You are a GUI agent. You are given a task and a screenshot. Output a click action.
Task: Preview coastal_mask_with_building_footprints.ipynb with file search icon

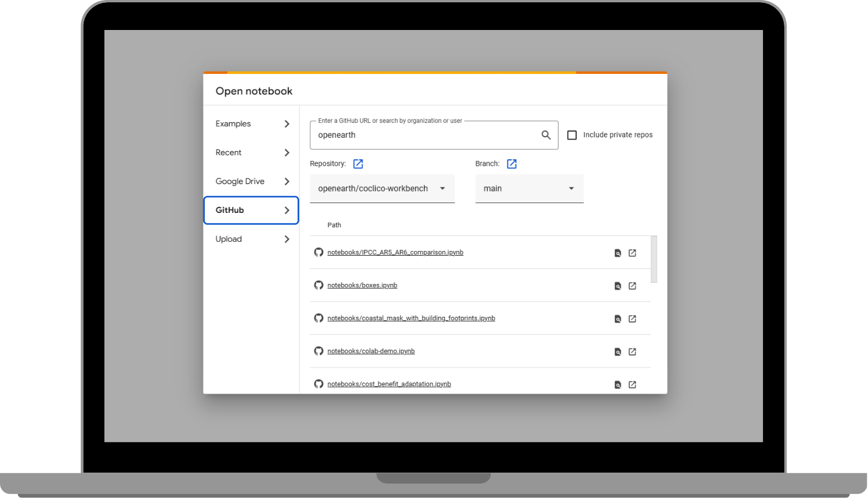pyautogui.click(x=618, y=319)
